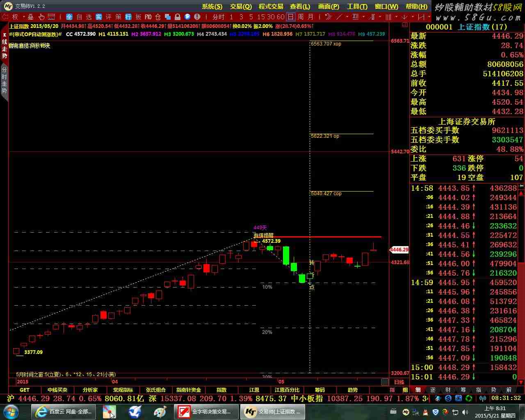
Task: Select the trend line drawing tool
Action: click(x=339, y=17)
